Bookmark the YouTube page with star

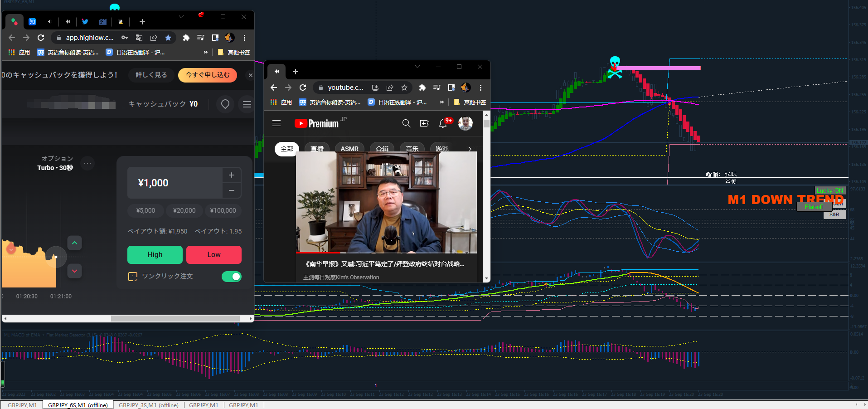404,88
